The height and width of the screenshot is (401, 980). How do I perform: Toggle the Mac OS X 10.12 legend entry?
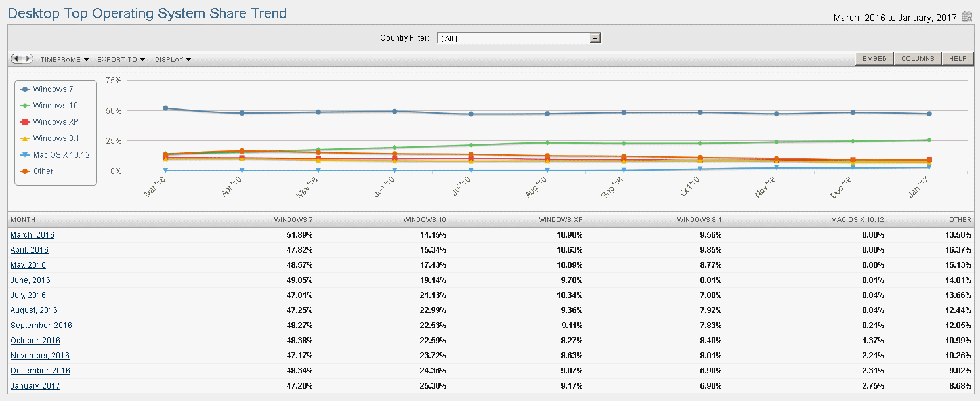pyautogui.click(x=55, y=155)
